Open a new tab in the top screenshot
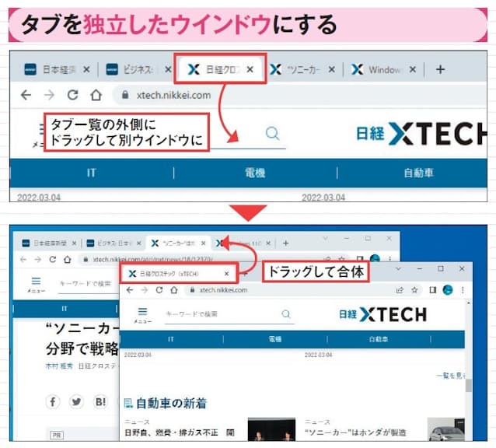This screenshot has width=496, height=448. click(440, 69)
